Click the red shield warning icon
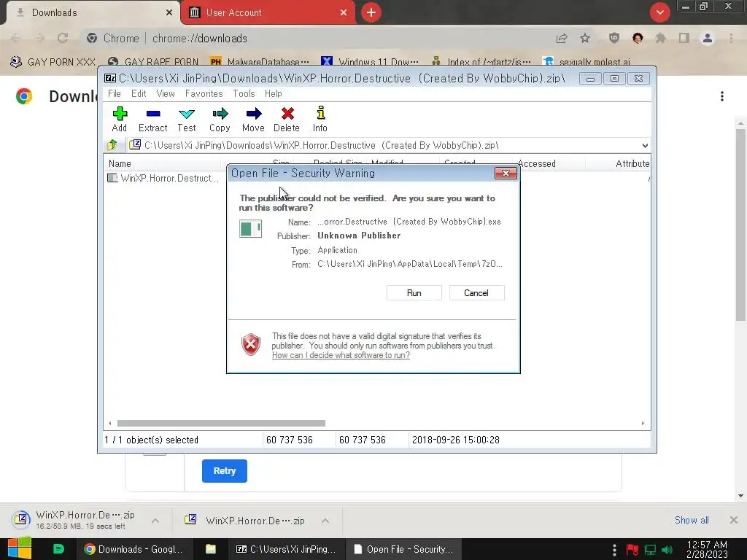Viewport: 747px width, 560px height. click(x=251, y=344)
